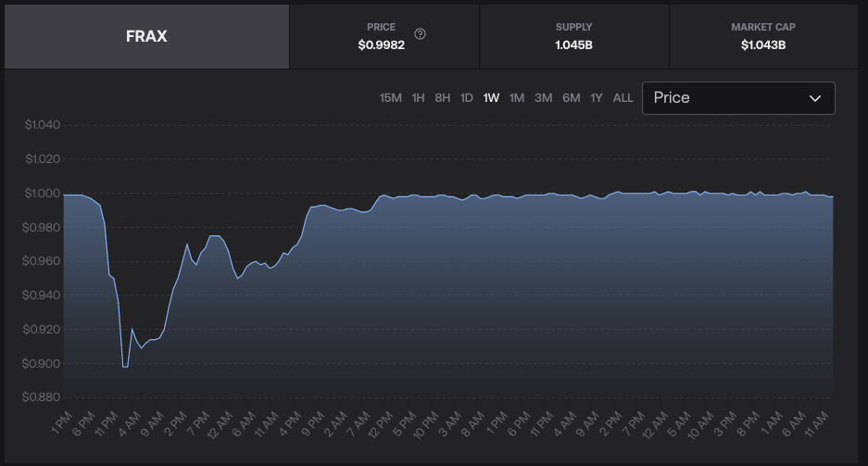Image resolution: width=868 pixels, height=466 pixels.
Task: Click the chevron arrow in Price dropdown
Action: 815,98
